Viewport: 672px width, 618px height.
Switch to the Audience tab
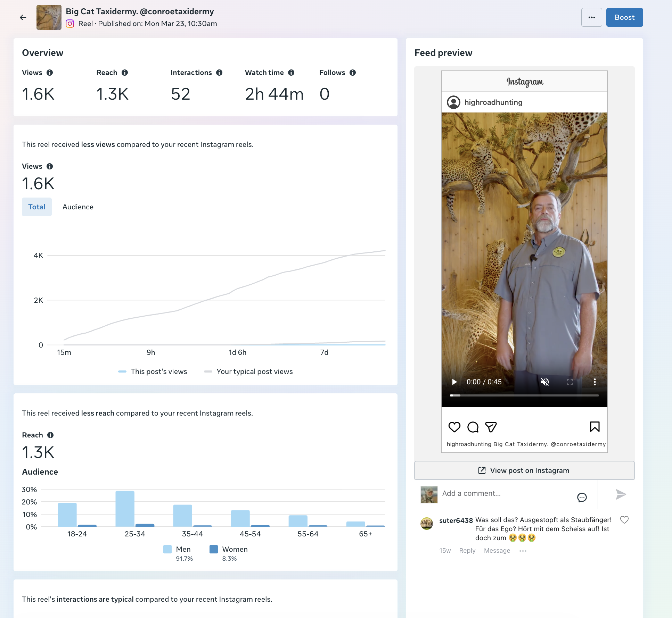click(78, 207)
